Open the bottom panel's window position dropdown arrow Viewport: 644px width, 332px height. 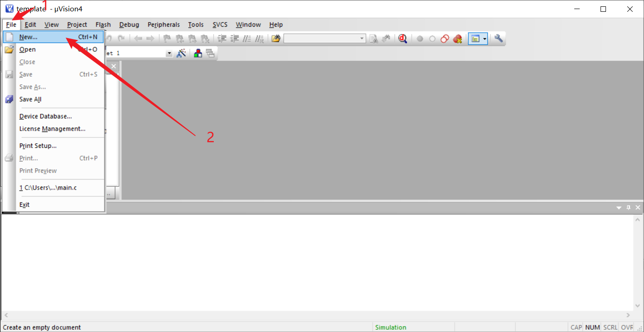(619, 207)
